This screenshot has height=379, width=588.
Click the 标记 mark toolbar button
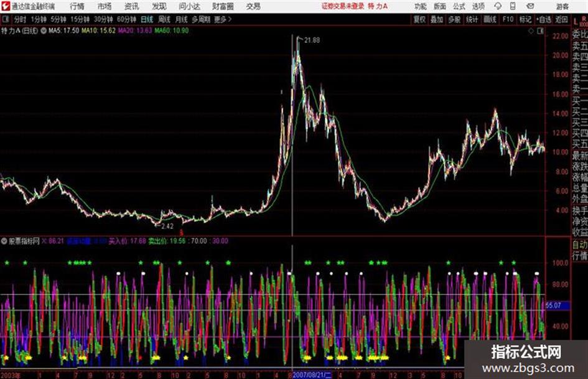pos(525,19)
